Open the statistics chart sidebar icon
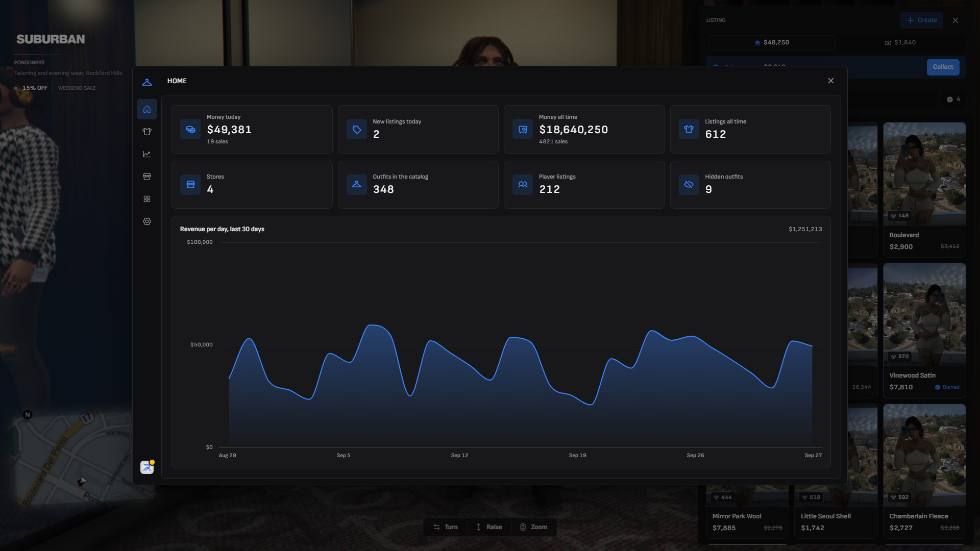Viewport: 980px width, 551px height. (147, 154)
